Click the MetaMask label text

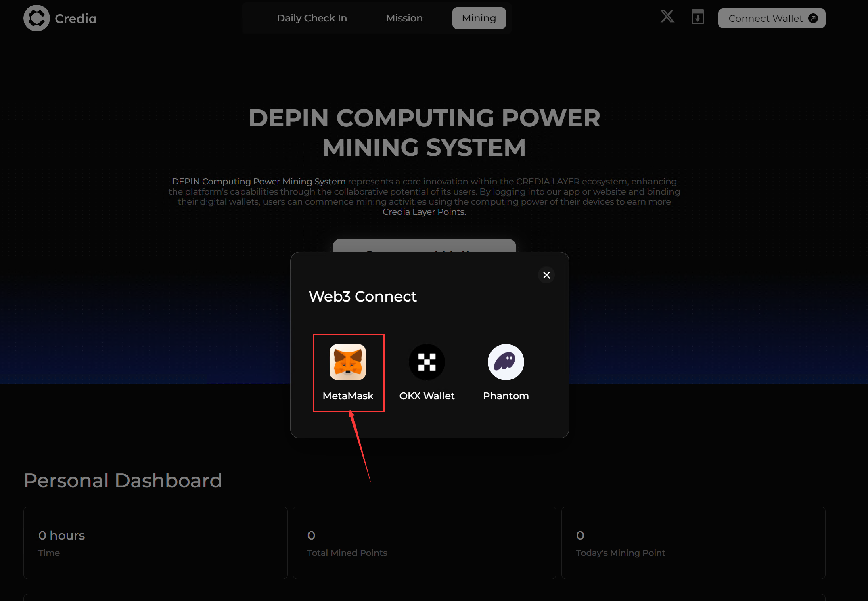point(348,396)
